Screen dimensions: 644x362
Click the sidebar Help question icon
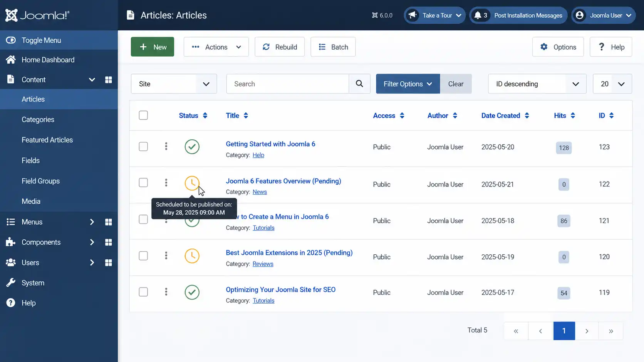click(x=11, y=303)
